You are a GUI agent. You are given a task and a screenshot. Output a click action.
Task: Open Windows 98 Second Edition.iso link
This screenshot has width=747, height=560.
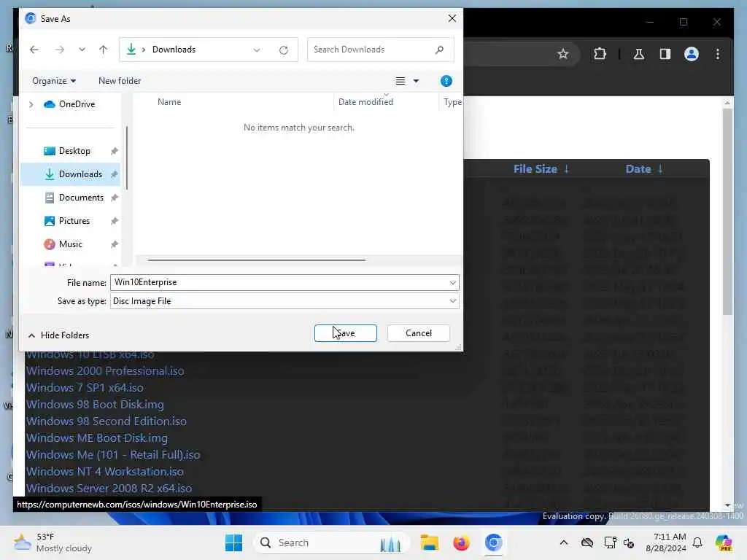tap(107, 421)
